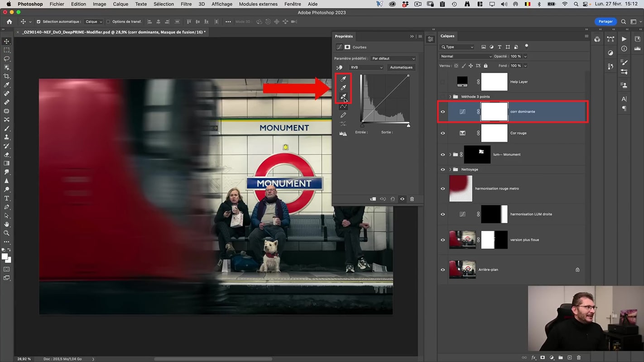Open the Calque menu
The height and width of the screenshot is (362, 644).
pyautogui.click(x=120, y=4)
